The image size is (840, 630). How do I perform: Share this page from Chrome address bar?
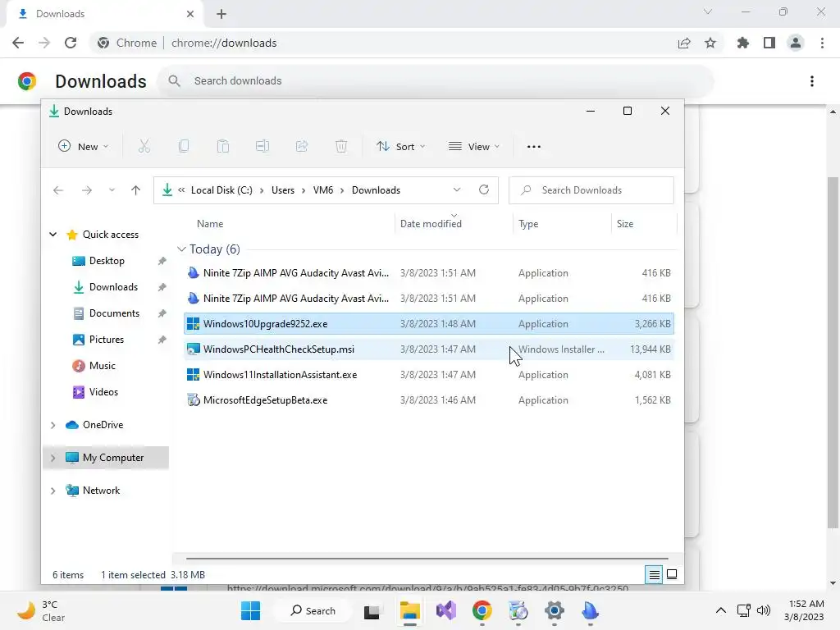click(x=684, y=43)
